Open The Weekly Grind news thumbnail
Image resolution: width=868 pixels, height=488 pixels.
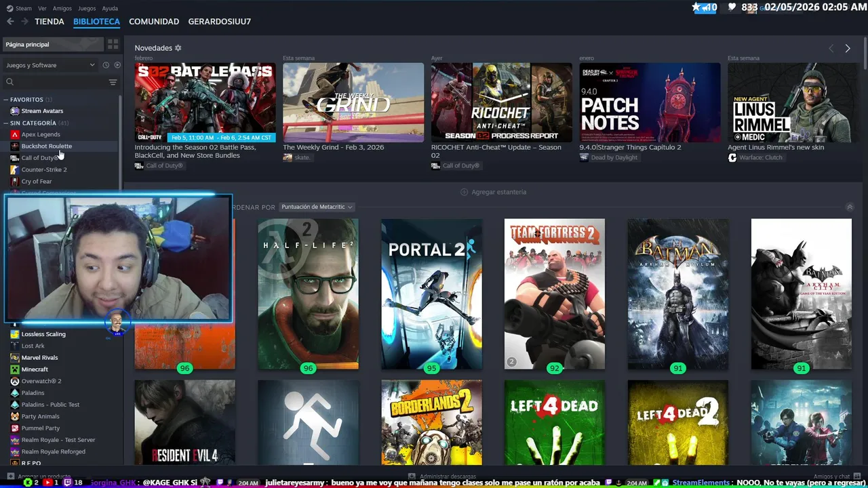353,102
